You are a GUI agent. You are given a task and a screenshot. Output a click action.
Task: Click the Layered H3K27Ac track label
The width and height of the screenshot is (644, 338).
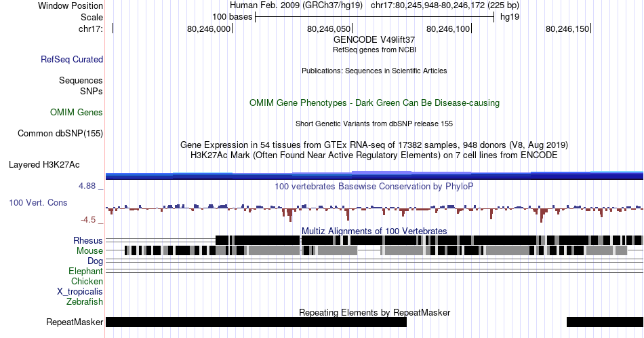pos(44,164)
